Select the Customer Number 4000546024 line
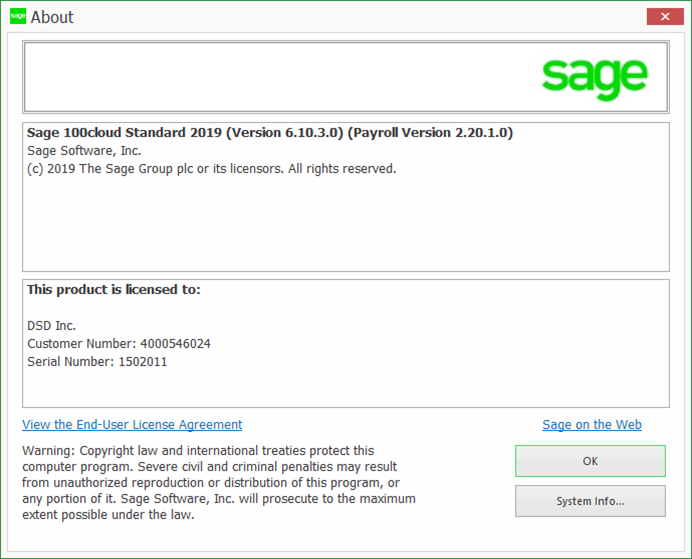Viewport: 692px width, 559px height. [119, 344]
